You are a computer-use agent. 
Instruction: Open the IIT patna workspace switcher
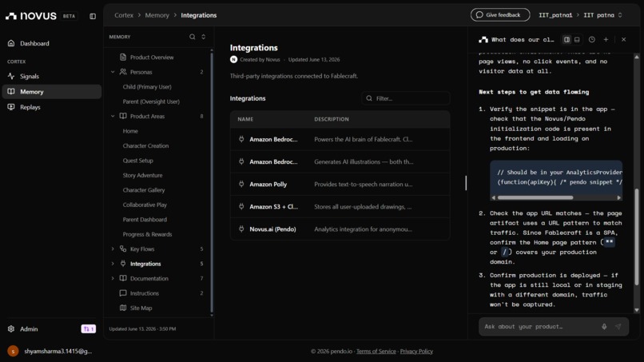coord(603,15)
